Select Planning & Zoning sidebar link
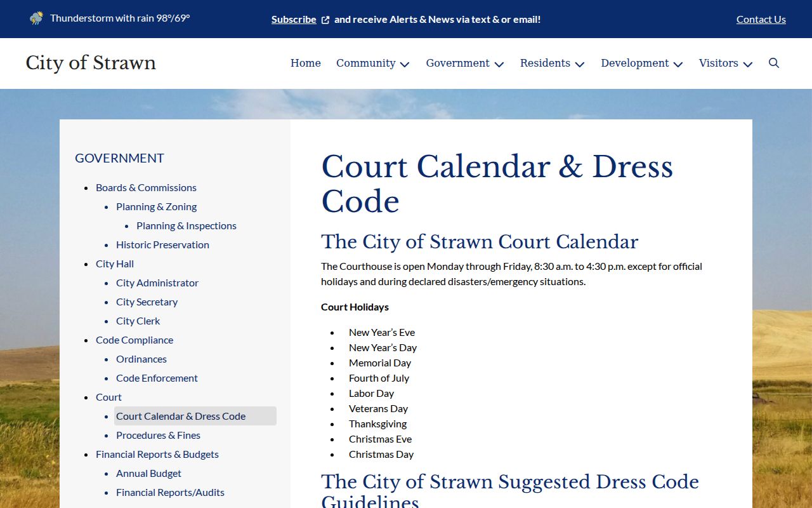This screenshot has height=508, width=812. click(156, 206)
